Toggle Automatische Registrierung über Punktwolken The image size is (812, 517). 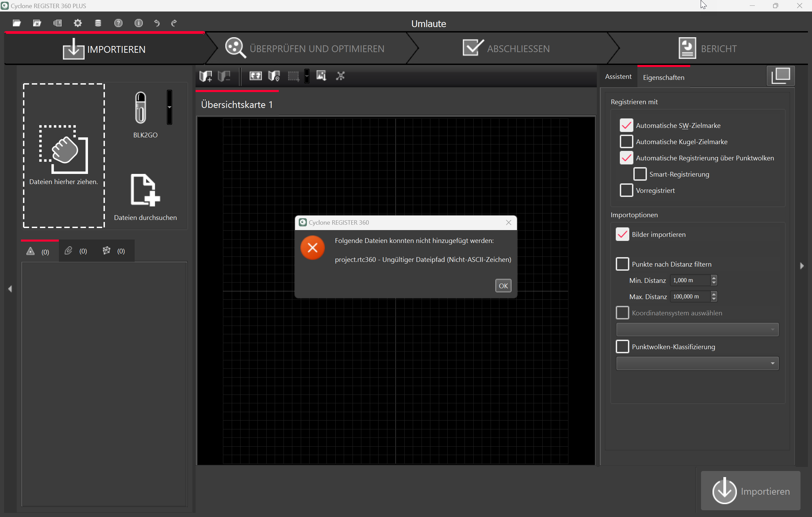pos(626,158)
